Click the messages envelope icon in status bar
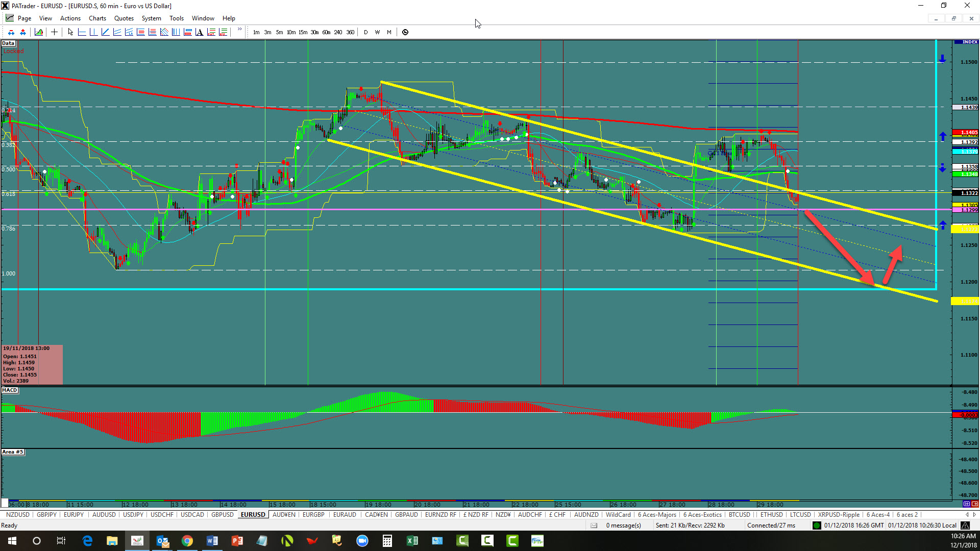 pyautogui.click(x=594, y=525)
